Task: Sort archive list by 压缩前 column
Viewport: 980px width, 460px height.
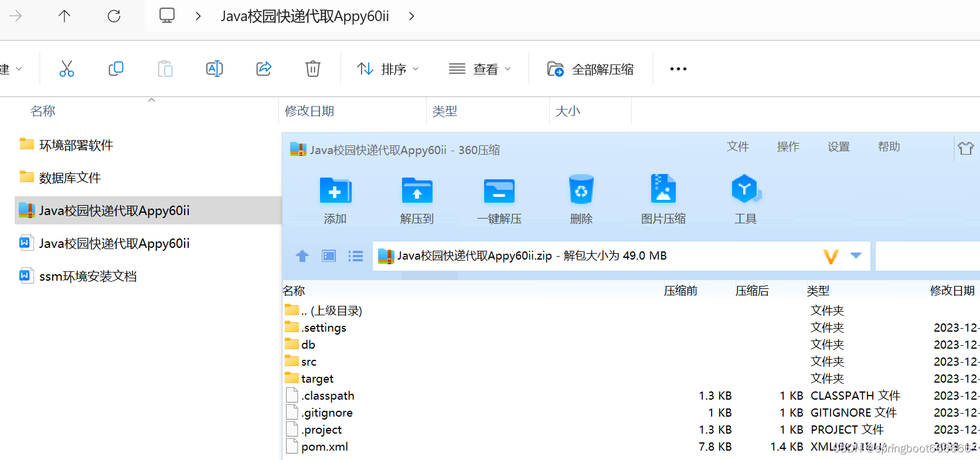Action: (680, 291)
